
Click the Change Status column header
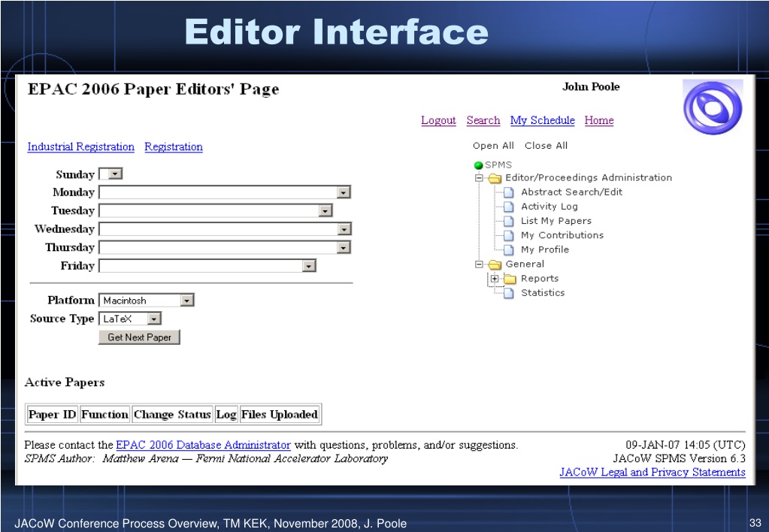(172, 415)
